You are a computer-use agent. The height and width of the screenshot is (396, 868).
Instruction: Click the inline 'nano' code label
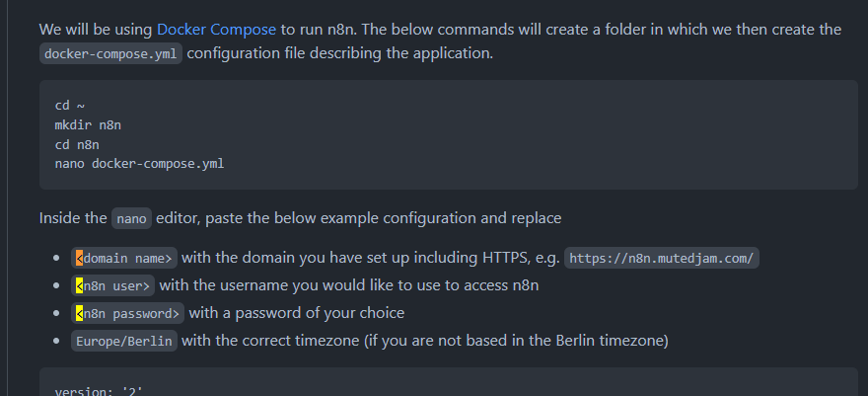tap(131, 218)
